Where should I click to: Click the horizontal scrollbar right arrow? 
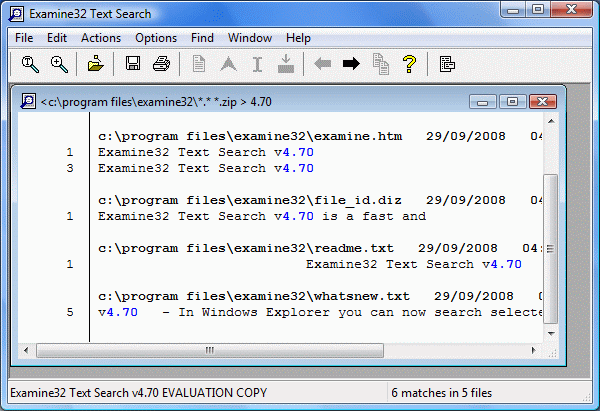(533, 350)
